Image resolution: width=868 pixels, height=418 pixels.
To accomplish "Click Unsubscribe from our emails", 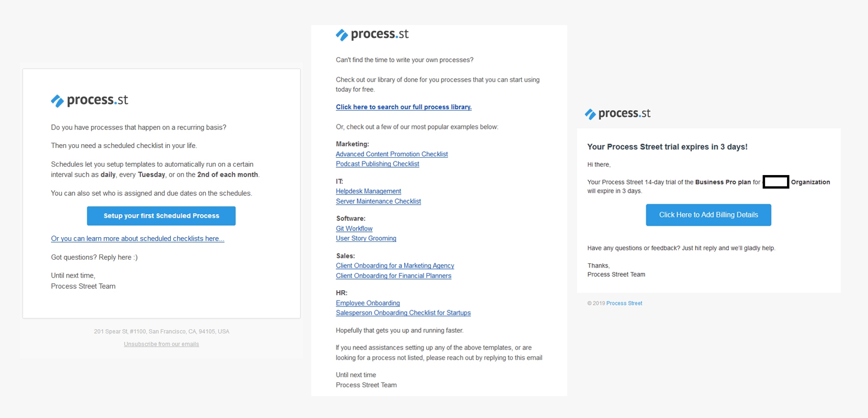I will click(x=161, y=344).
